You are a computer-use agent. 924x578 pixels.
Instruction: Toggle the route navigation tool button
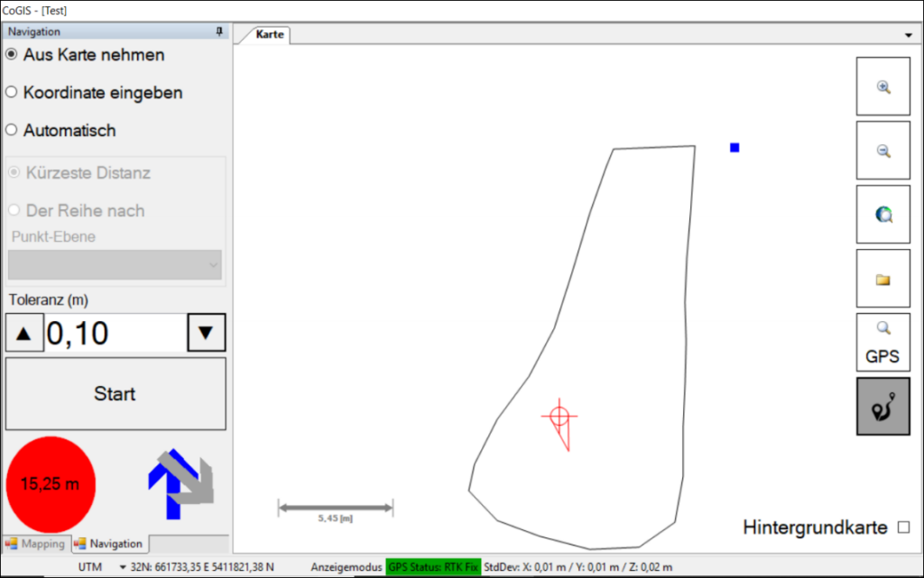tap(882, 407)
